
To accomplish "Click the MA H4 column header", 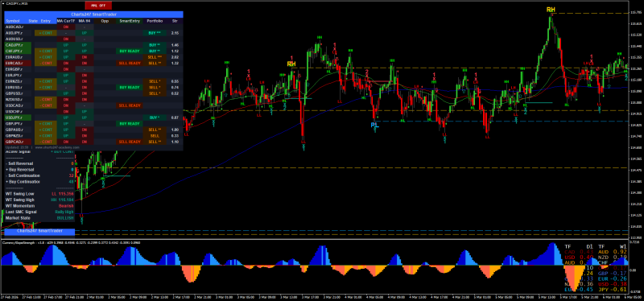I will (85, 21).
